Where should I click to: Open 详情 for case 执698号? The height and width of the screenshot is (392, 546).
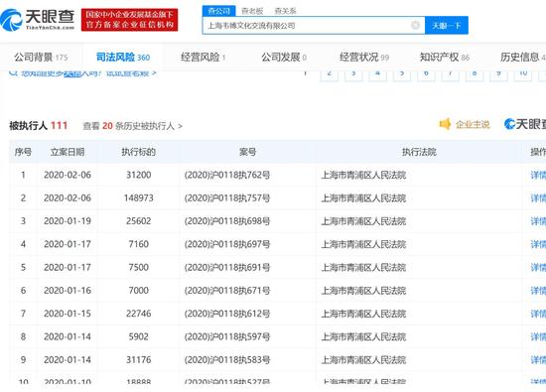pos(538,221)
